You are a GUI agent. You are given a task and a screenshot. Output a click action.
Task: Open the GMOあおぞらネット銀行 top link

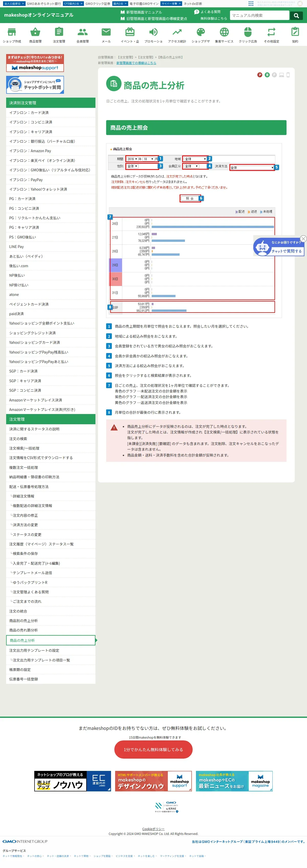click(x=44, y=4)
